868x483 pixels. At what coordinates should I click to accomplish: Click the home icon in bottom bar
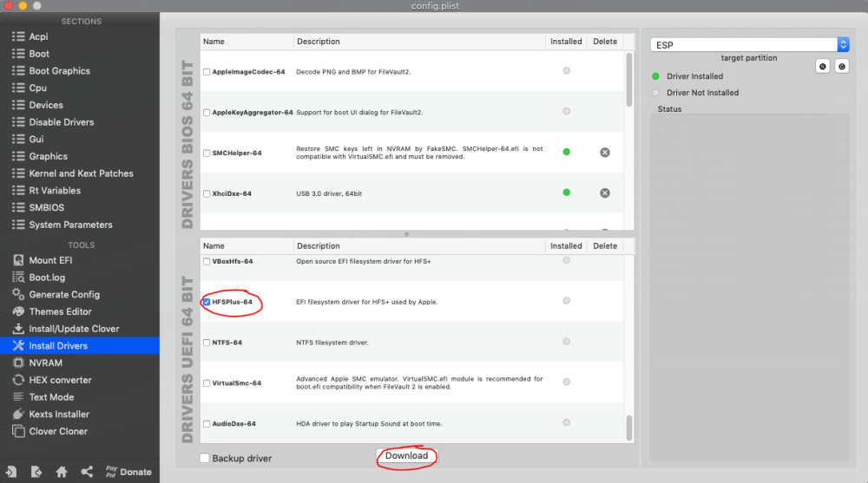pos(62,472)
